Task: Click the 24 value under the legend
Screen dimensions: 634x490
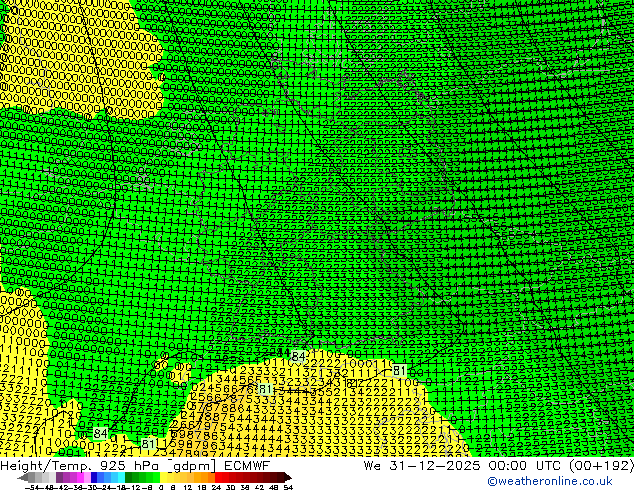Action: (216, 488)
